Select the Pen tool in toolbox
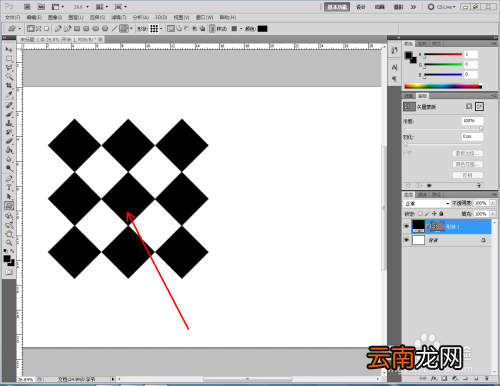500x386 pixels. [9, 179]
